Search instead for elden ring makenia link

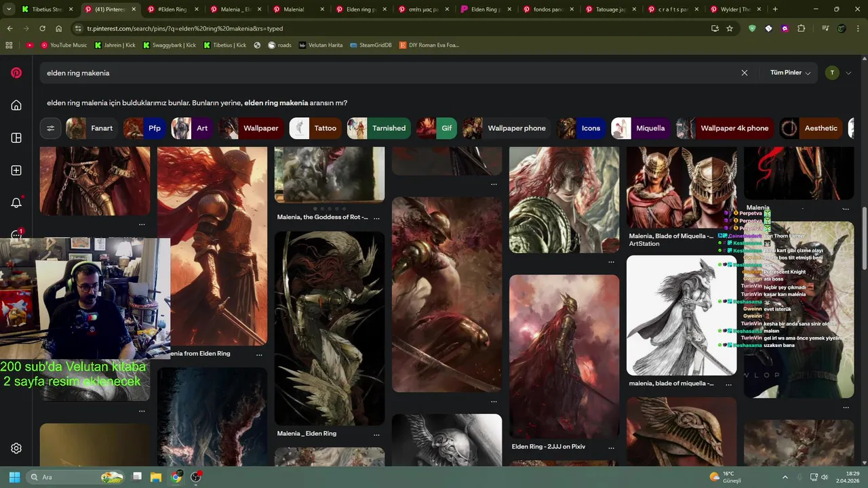click(276, 103)
